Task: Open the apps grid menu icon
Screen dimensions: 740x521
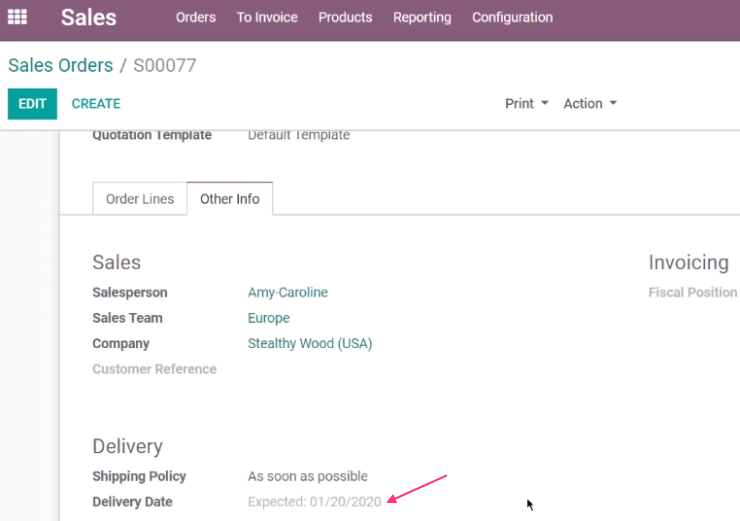Action: (17, 17)
